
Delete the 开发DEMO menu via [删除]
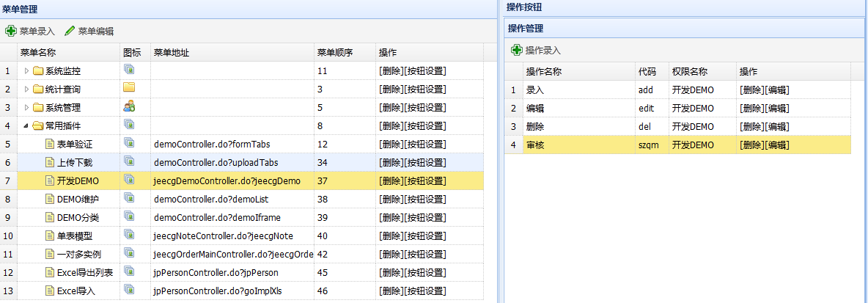tap(391, 180)
